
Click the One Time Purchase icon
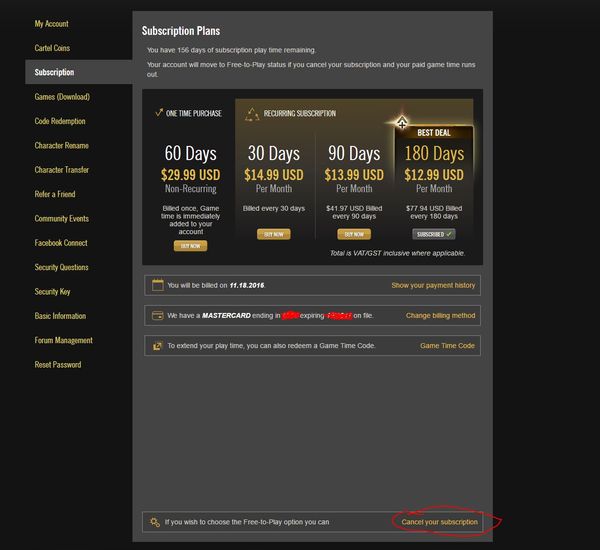(x=158, y=113)
